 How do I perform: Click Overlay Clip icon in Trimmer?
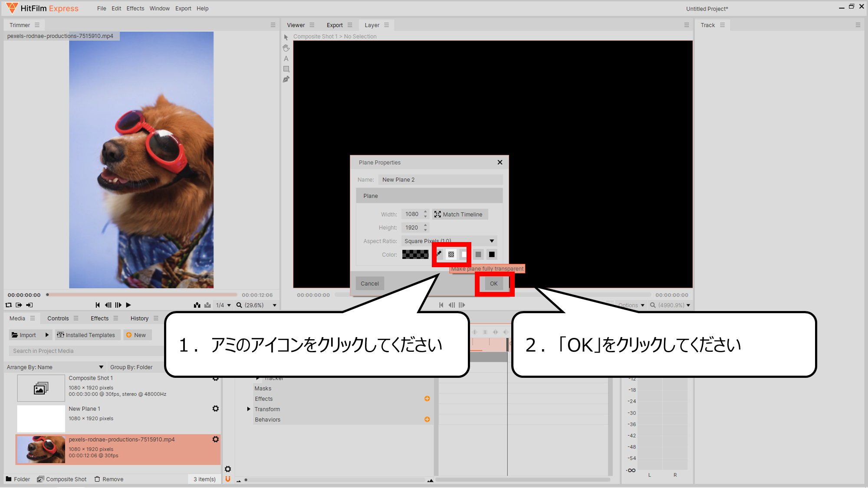(x=207, y=305)
